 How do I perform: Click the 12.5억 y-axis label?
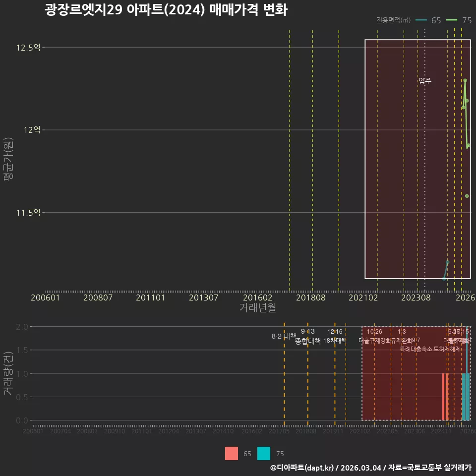point(28,48)
